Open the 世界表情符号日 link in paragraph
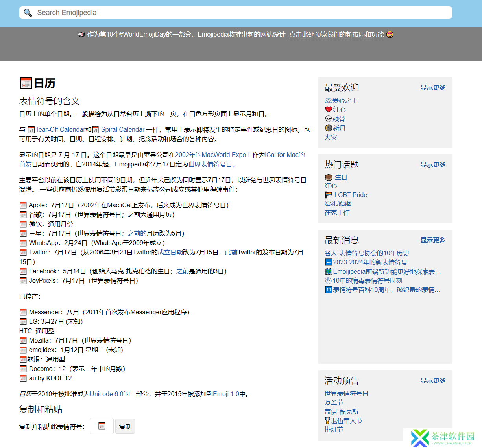Viewport: 482px width, 448px height. 210,164
